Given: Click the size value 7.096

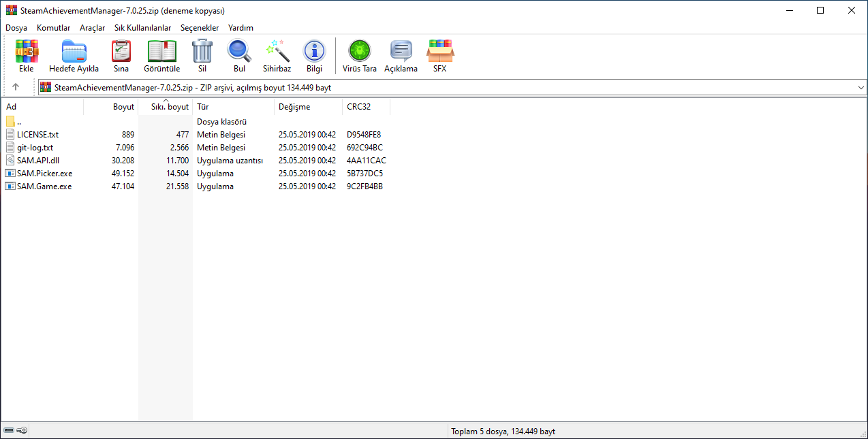Looking at the screenshot, I should point(125,148).
